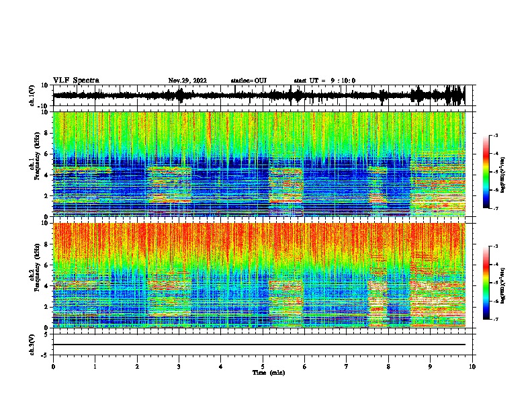Click the "-3" label on ch.1 colorbar
The width and height of the screenshot is (532, 411).
[x=496, y=135]
